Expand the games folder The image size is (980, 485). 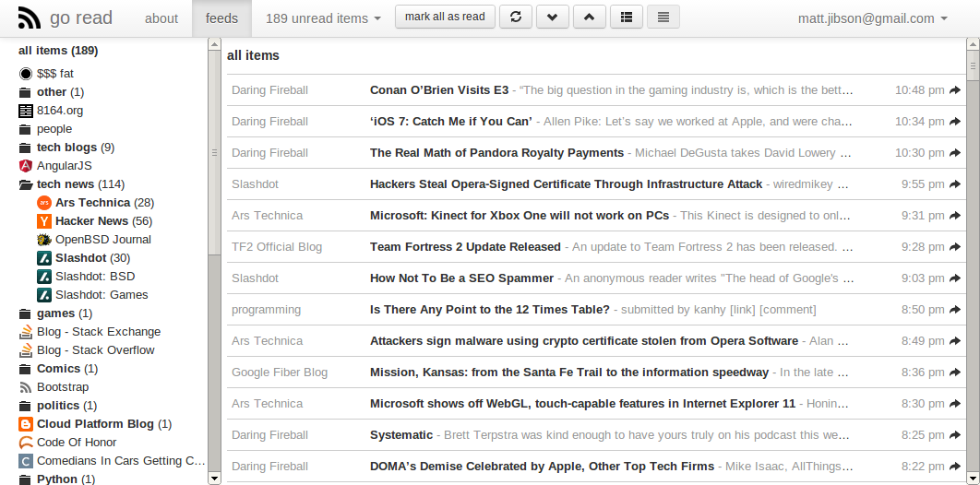(x=25, y=313)
